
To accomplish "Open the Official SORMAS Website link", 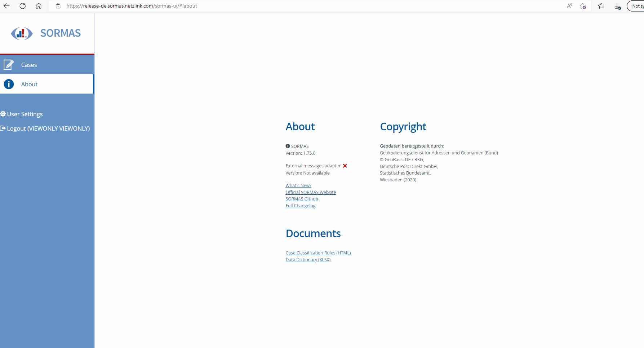I will [311, 192].
